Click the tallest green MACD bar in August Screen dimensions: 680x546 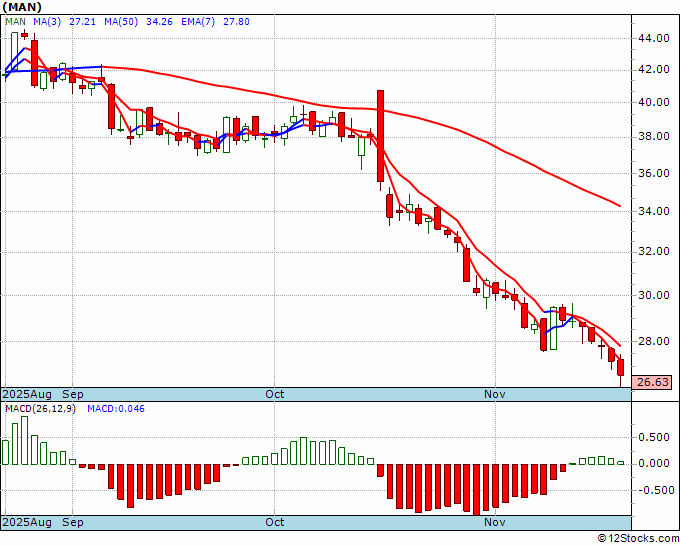tap(24, 440)
